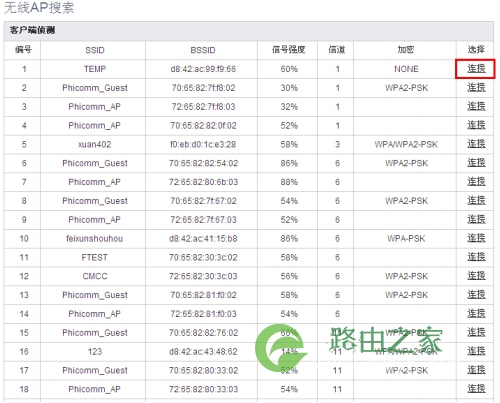Connect to FTEST network in row 11
This screenshot has width=500, height=403.
tap(476, 257)
